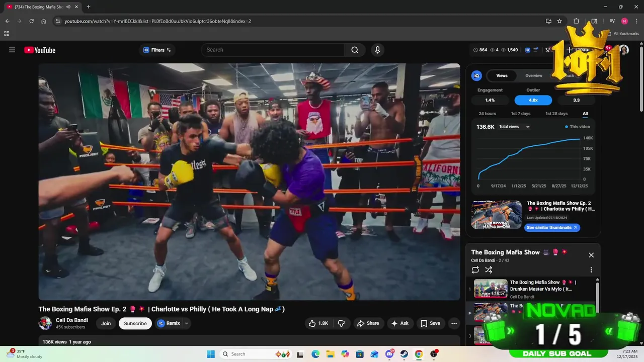
Task: Click See similar thumbnails link
Action: [x=552, y=228]
